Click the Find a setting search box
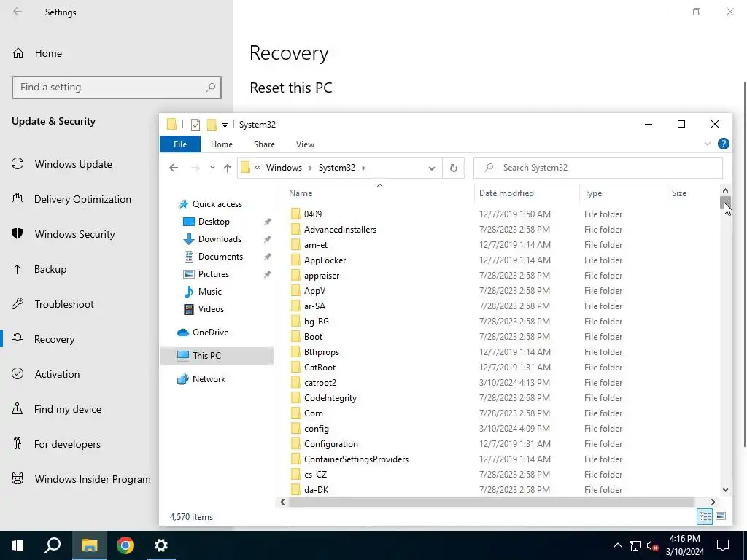This screenshot has height=560, width=747. coord(117,87)
